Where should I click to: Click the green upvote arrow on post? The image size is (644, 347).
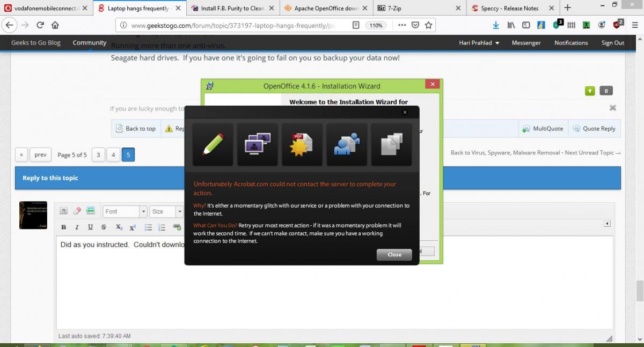pyautogui.click(x=590, y=91)
